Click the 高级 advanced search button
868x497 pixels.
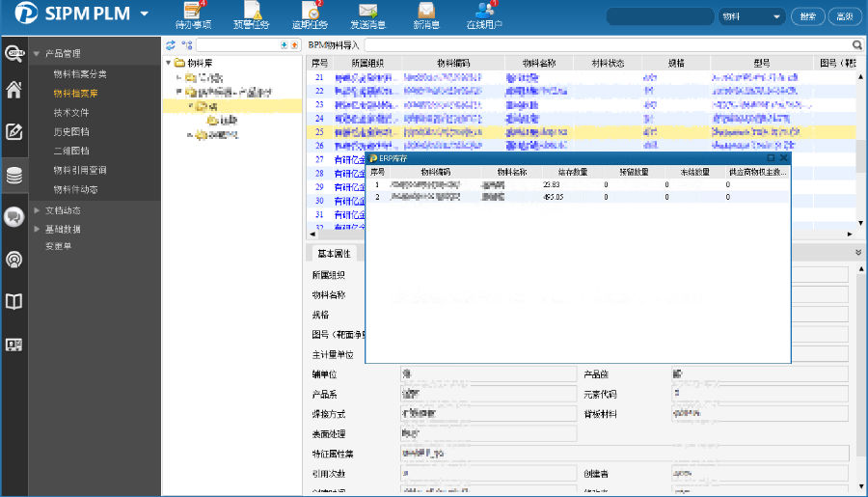pos(844,17)
